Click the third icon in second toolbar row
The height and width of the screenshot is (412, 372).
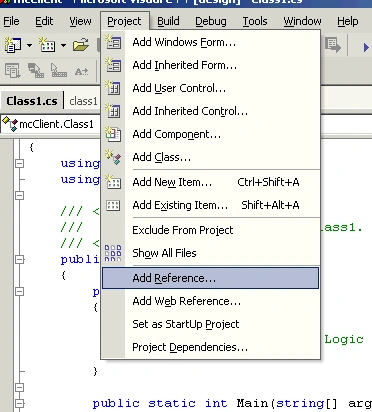tap(59, 71)
